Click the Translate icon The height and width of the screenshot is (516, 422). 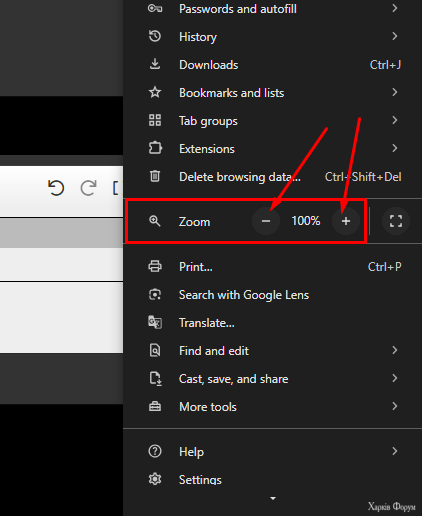click(155, 322)
